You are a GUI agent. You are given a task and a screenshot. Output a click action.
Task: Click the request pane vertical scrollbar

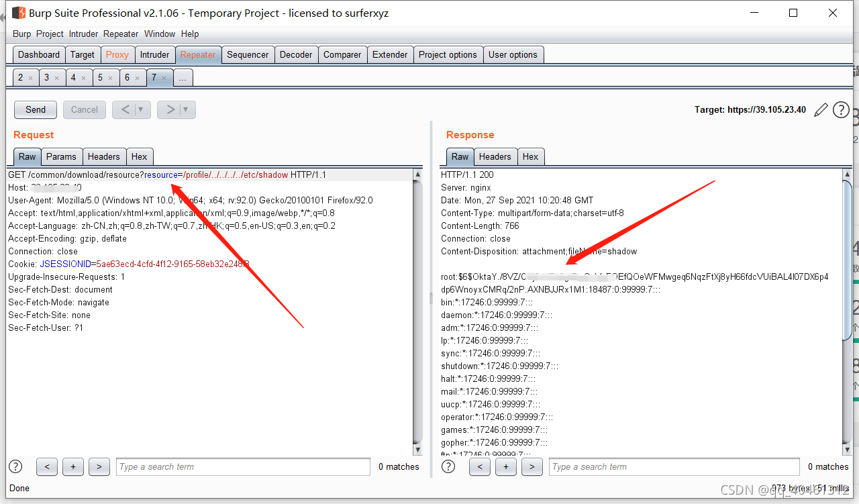click(417, 312)
